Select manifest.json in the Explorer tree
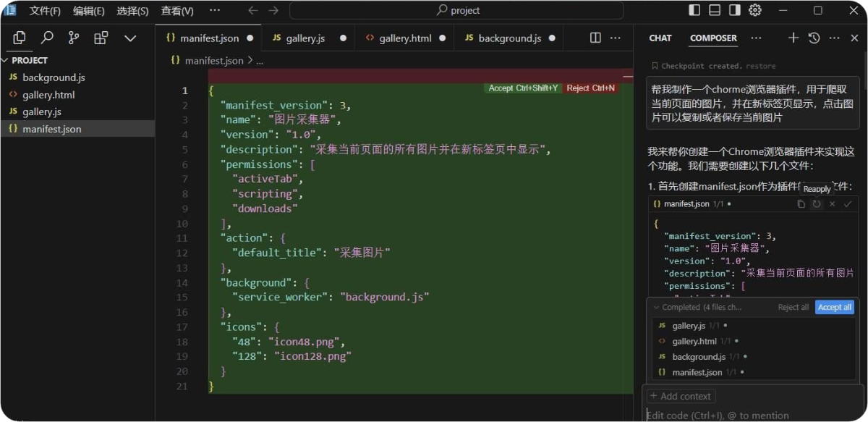 coord(77,129)
